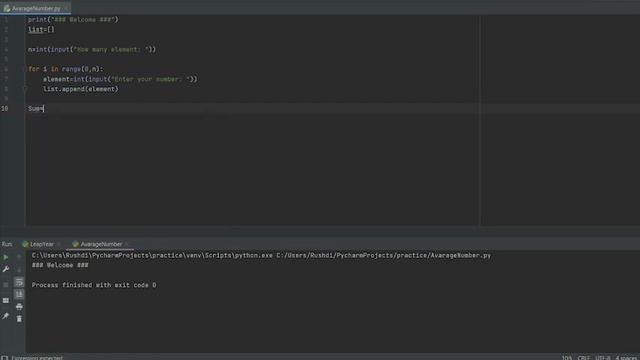The height and width of the screenshot is (360, 640).
Task: Click line number 10 in gutter
Action: (4, 109)
